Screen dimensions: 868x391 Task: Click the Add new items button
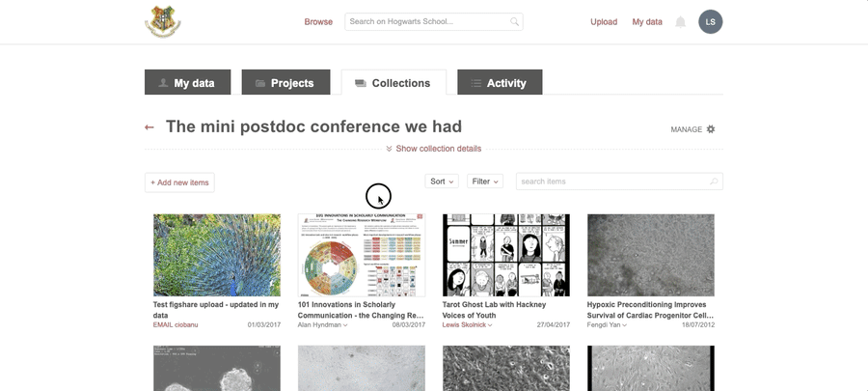click(179, 182)
